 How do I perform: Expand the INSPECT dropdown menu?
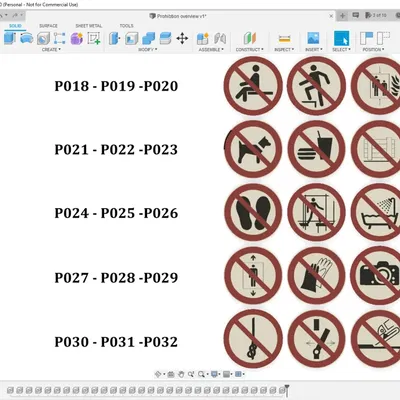284,50
